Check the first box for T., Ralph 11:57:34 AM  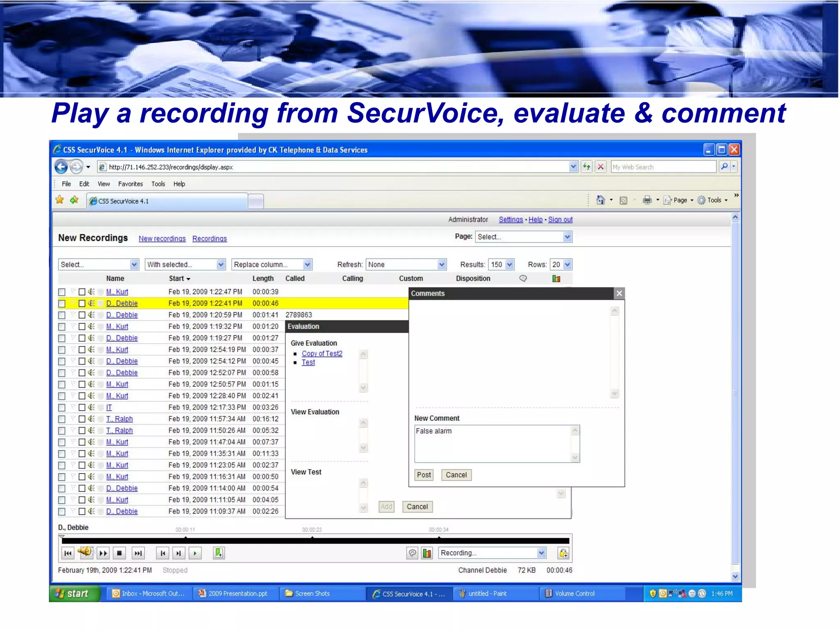62,419
